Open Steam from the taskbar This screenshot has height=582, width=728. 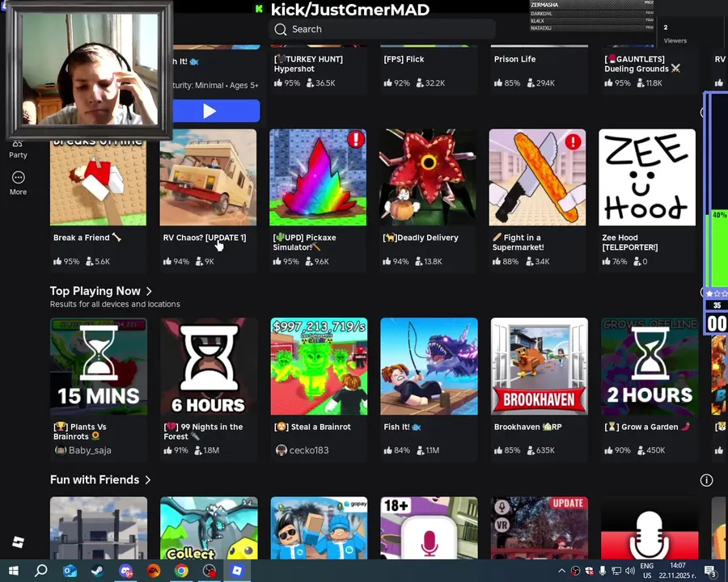tap(97, 571)
